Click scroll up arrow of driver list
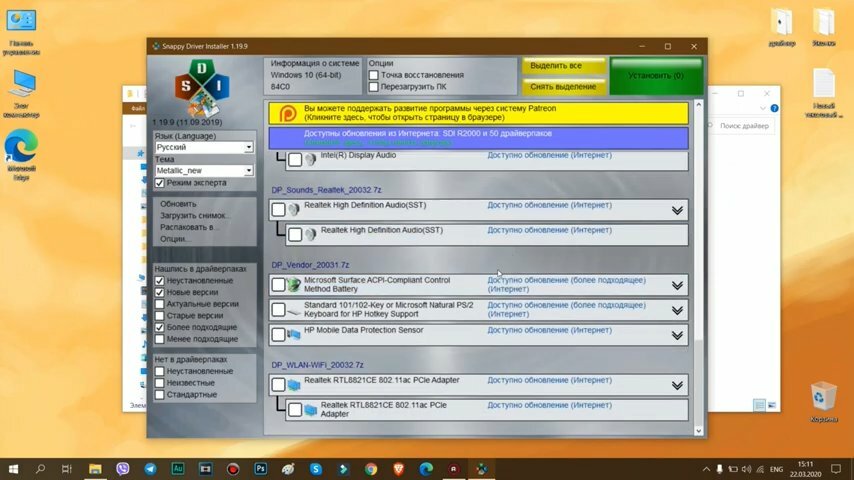This screenshot has height=480, width=854. (699, 104)
